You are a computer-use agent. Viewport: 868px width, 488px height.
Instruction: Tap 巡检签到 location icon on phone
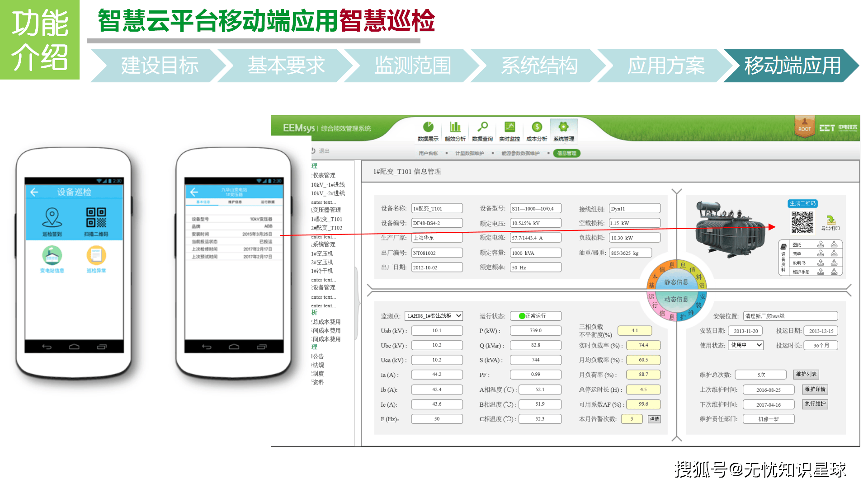coord(52,217)
